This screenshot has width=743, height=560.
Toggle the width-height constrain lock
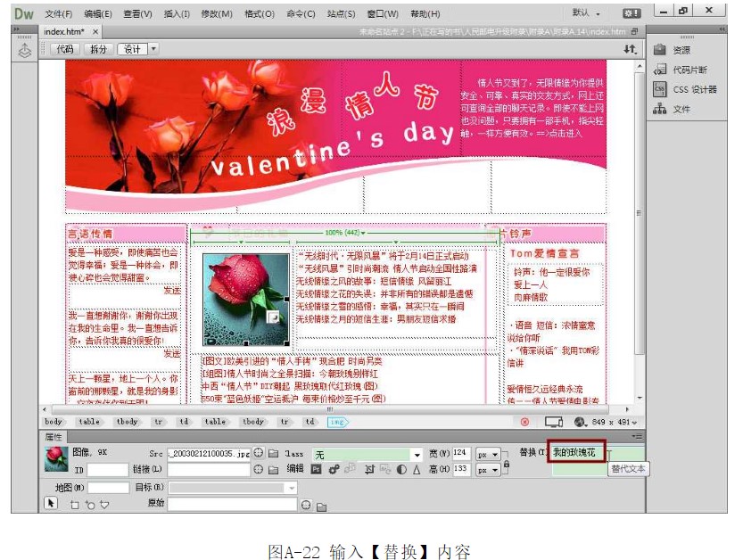507,462
